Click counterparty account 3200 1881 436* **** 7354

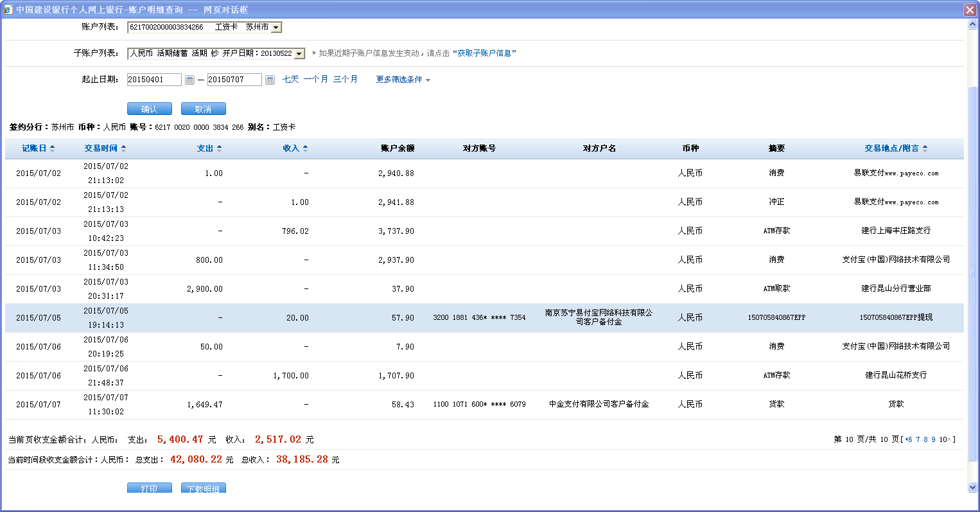tap(479, 317)
